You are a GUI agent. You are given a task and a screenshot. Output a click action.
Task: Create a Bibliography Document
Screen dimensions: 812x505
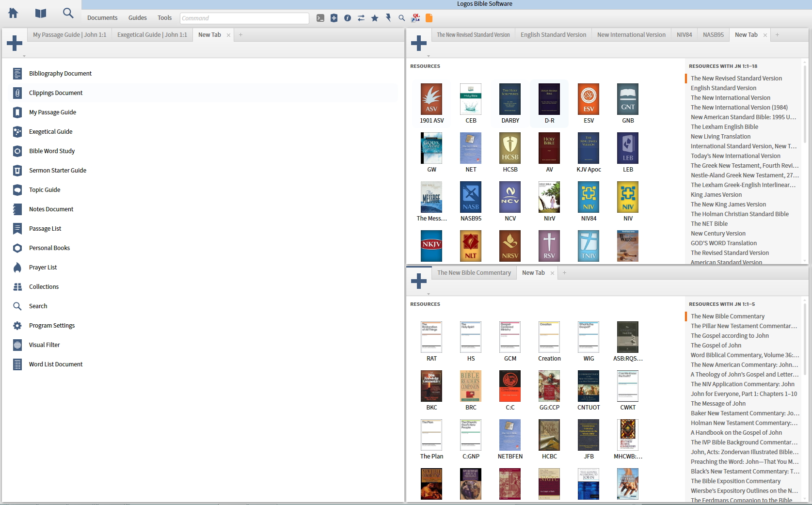pos(60,74)
